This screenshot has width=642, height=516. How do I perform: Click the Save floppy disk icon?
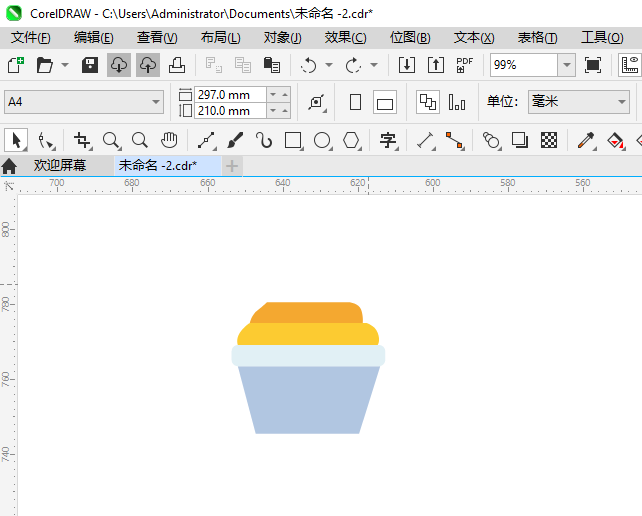pos(90,65)
